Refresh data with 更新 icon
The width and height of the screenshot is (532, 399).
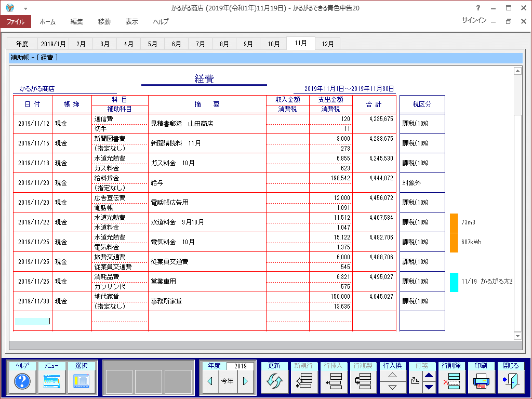(x=274, y=381)
